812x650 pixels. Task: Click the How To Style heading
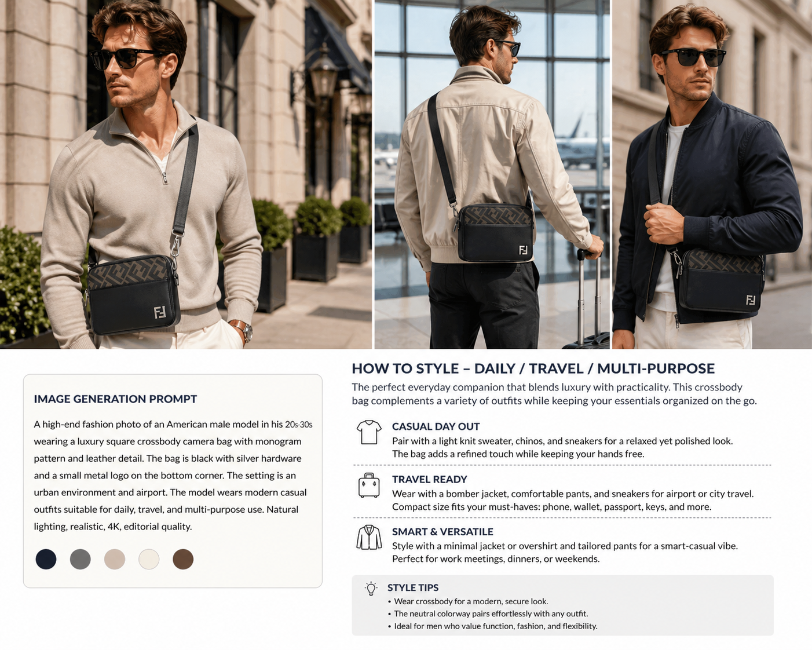coord(533,368)
